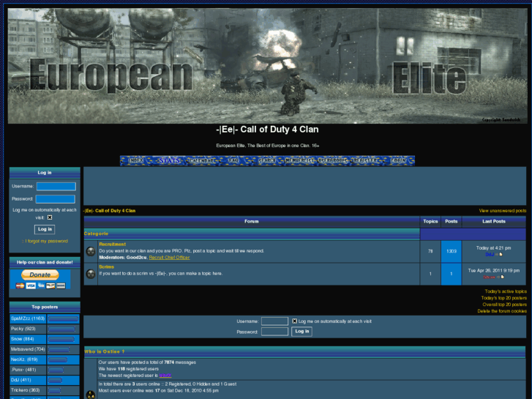Open Snow profile in Scrims Last Posts cell
Viewport: 532px width, 399px height.
coord(489,277)
